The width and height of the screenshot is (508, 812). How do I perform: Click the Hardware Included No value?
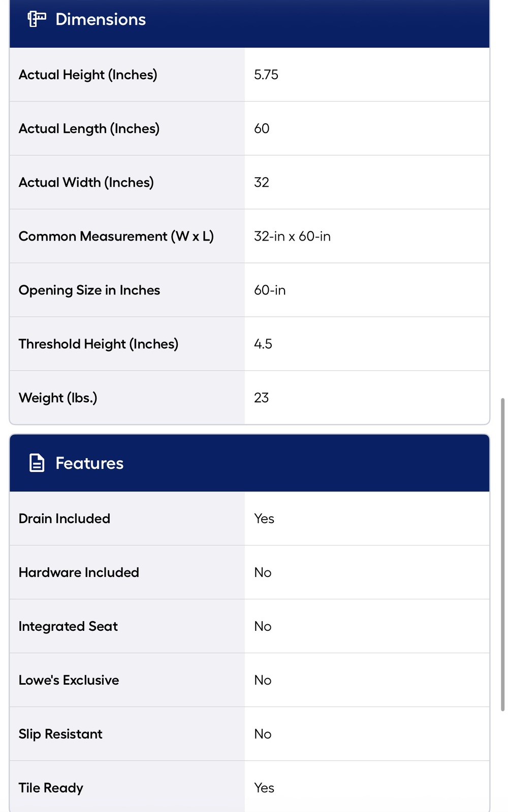(x=263, y=572)
